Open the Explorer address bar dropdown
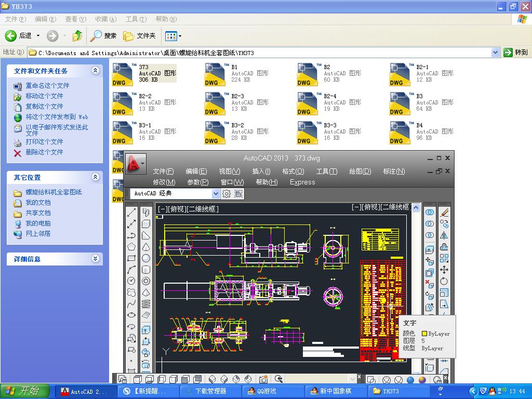532x399 pixels. [495, 52]
